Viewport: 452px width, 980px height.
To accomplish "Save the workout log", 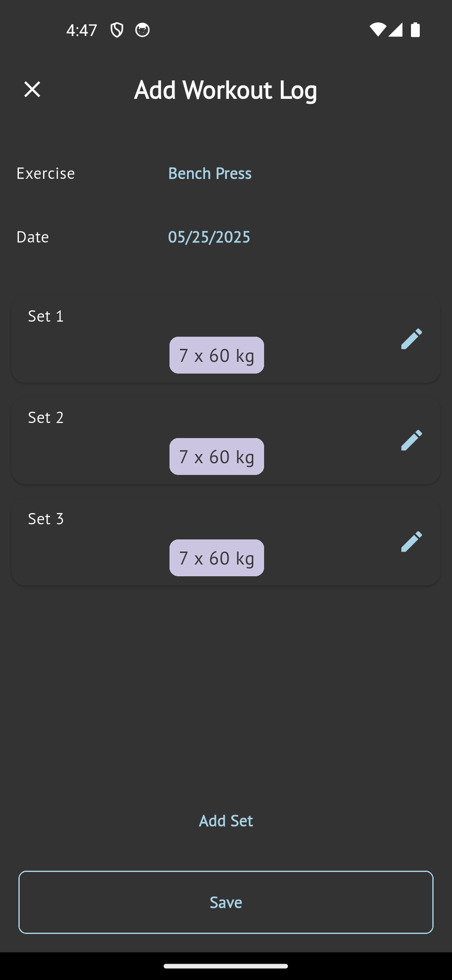I will click(226, 902).
